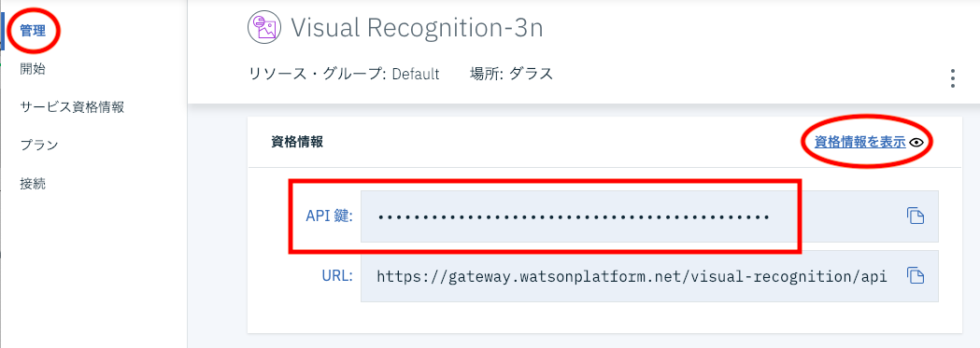Image resolution: width=980 pixels, height=348 pixels.
Task: Click the Visual Recognition-3n service title
Action: [417, 27]
